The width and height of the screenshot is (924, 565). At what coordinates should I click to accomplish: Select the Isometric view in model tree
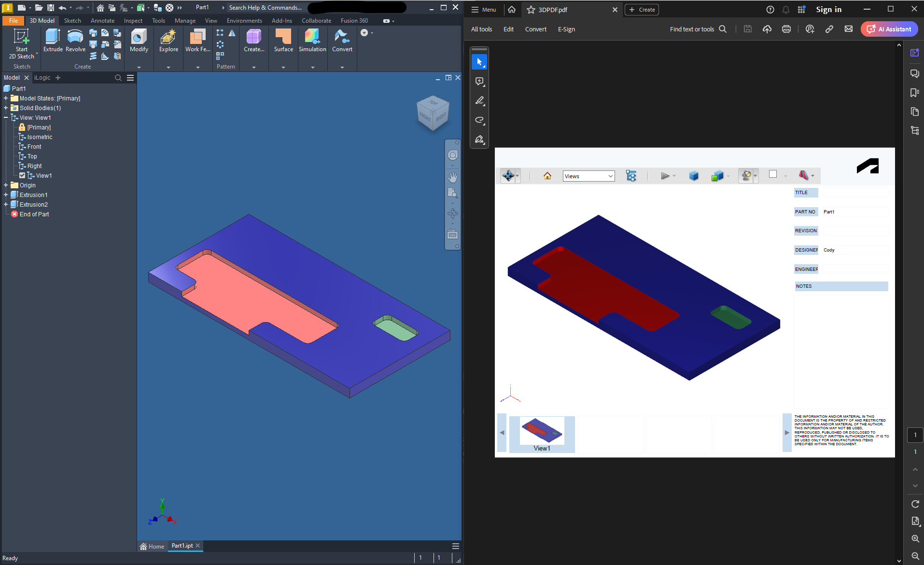[x=40, y=137]
